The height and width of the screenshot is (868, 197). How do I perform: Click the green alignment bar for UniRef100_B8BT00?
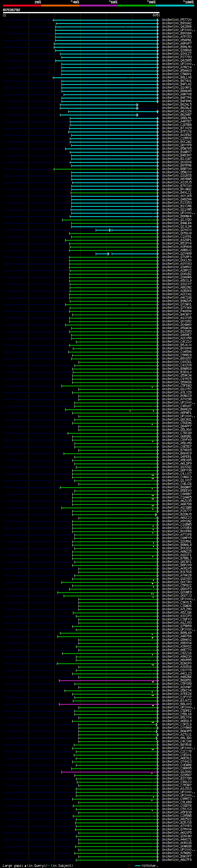pyautogui.click(x=106, y=169)
